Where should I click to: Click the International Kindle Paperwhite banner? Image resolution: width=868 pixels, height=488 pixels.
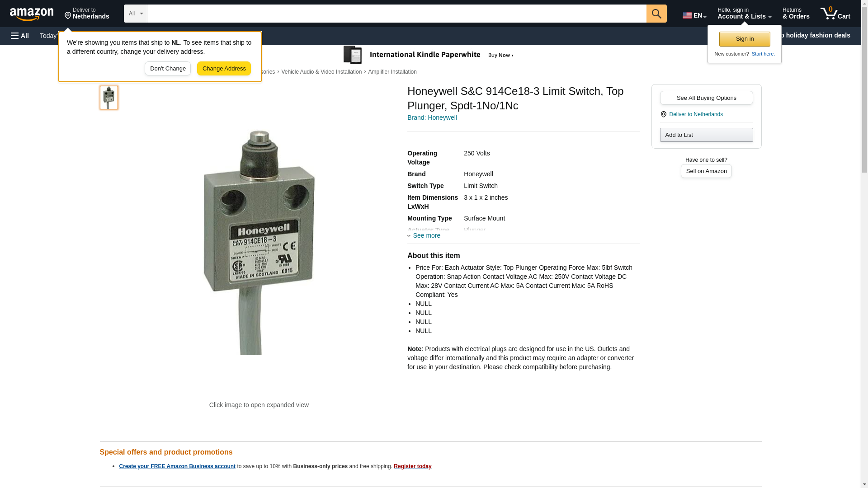(x=429, y=55)
